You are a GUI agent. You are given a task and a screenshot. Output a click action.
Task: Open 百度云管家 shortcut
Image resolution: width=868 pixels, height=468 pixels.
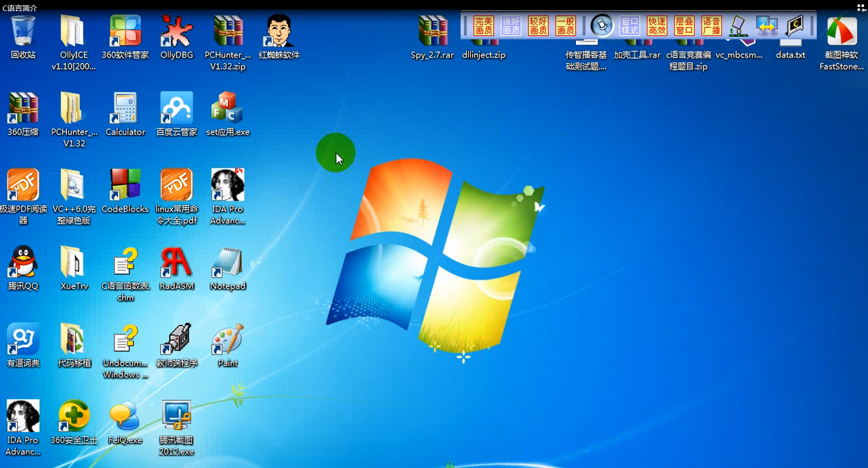pos(177,108)
